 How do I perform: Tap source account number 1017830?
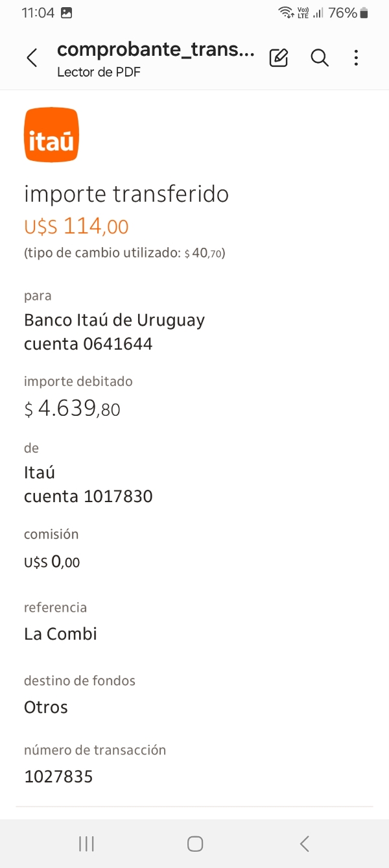point(117,497)
